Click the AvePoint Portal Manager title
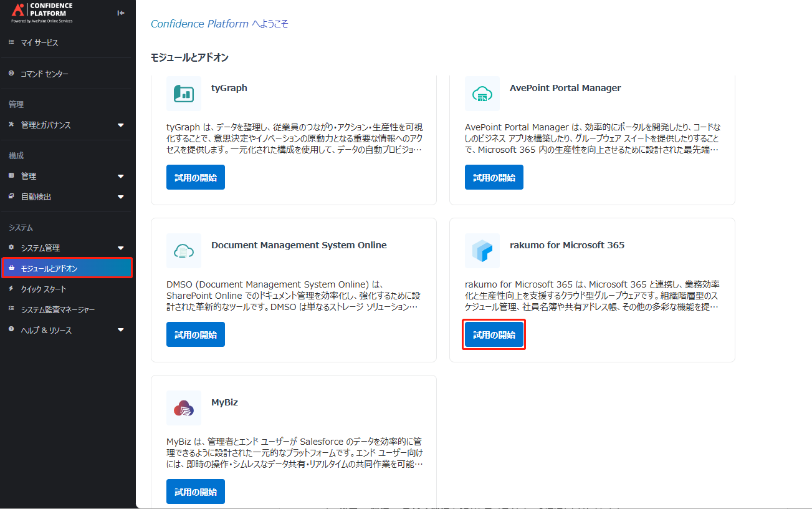Viewport: 812px width, 509px height. [565, 88]
